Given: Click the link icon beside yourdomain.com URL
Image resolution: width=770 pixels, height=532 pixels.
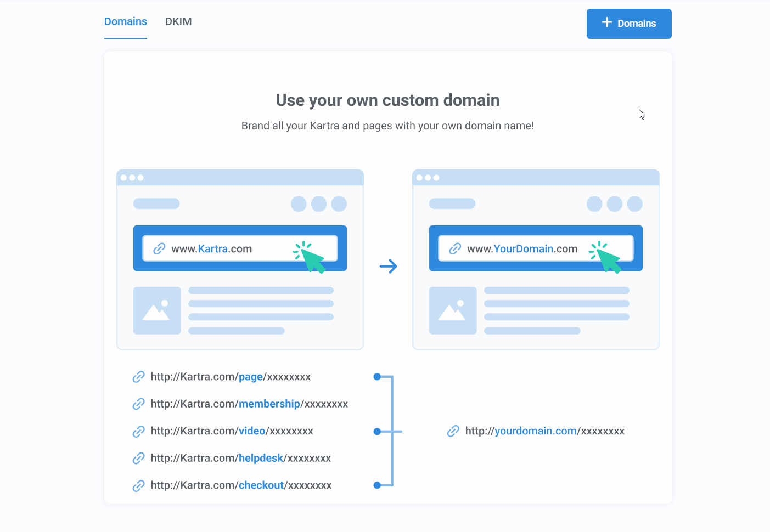Looking at the screenshot, I should coord(453,431).
